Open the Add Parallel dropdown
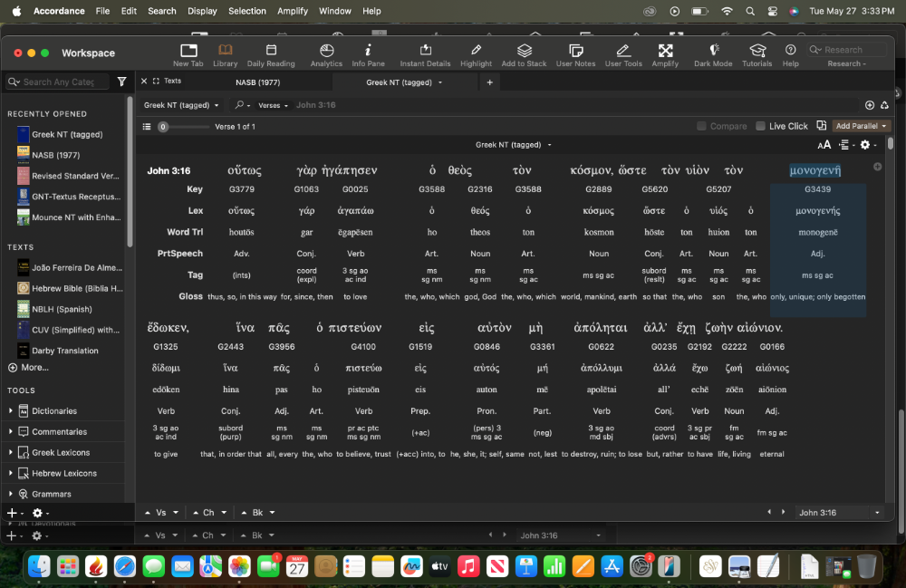Image resolution: width=906 pixels, height=588 pixels. click(861, 126)
